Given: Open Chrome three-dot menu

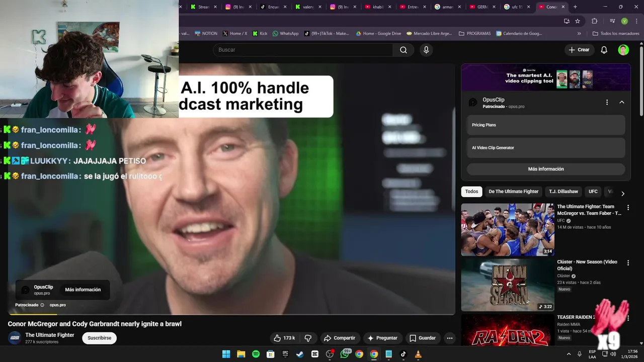Looking at the screenshot, I should coord(636,21).
